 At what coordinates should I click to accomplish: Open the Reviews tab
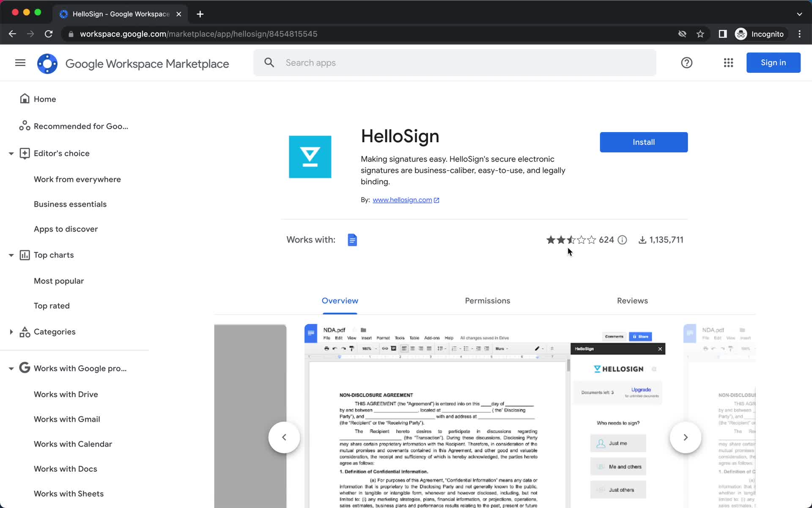[x=633, y=300]
